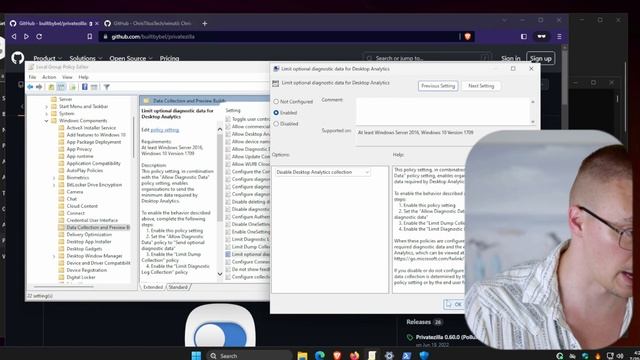The height and width of the screenshot is (360, 640).
Task: Click in the Comment text box
Action: pos(443,111)
